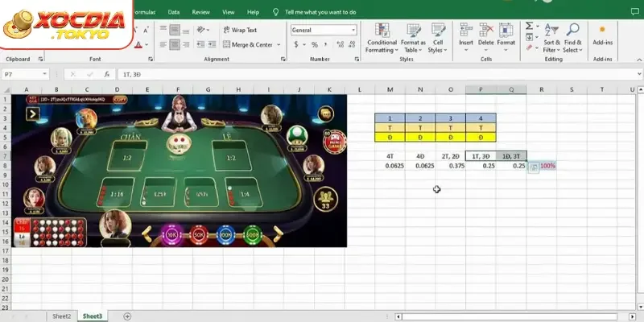Viewport: 644px width, 322px height.
Task: Apply Bottom Align to the cell
Action: pyautogui.click(x=186, y=30)
